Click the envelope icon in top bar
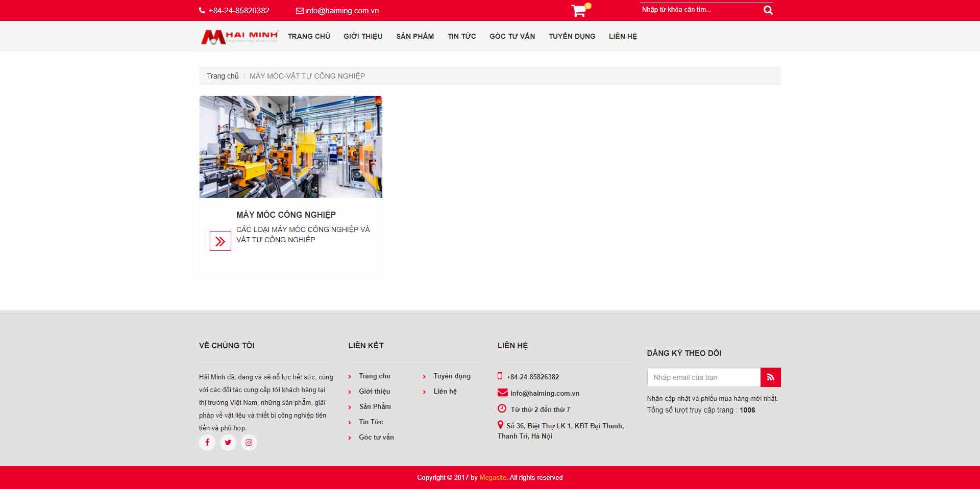This screenshot has width=980, height=489. tap(300, 11)
